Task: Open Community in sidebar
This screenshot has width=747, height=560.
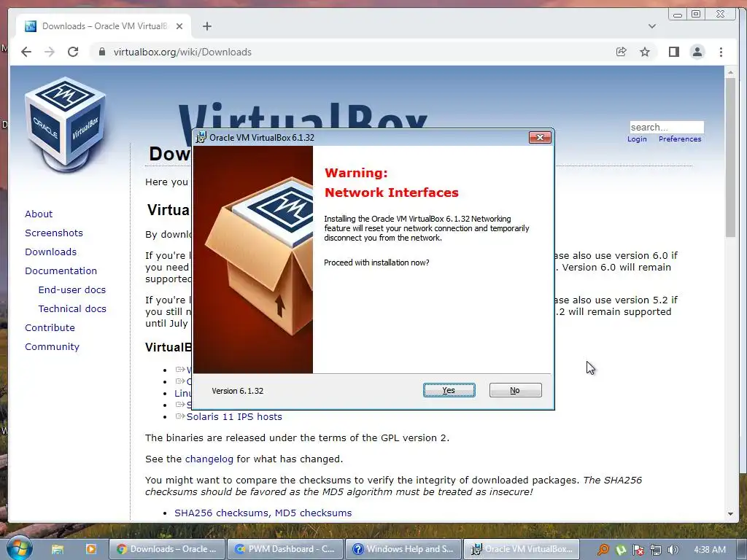Action: [52, 347]
